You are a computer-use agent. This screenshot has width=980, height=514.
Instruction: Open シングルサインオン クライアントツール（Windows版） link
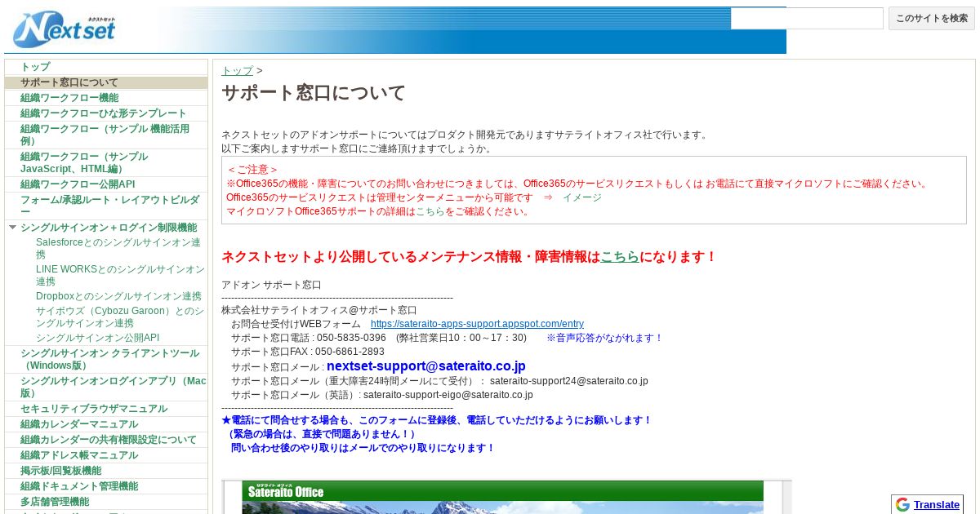(x=109, y=360)
